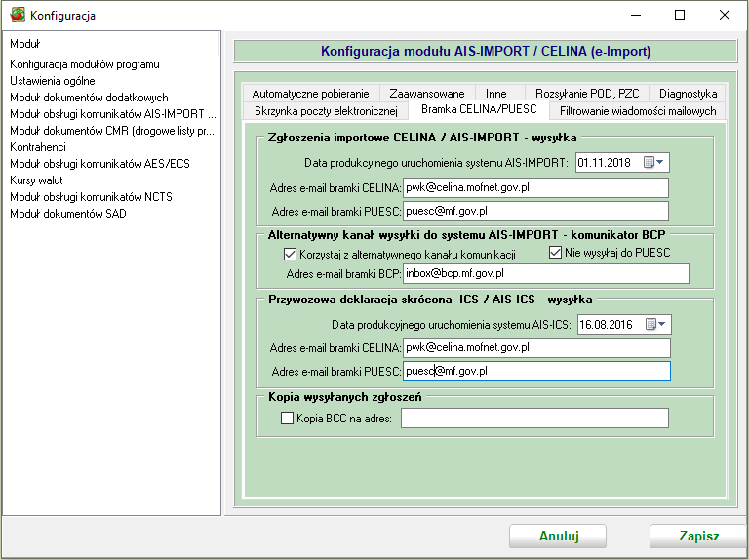Open calendar picker for AIS-ICS launch date
Viewport: 749px width, 560px height.
655,325
